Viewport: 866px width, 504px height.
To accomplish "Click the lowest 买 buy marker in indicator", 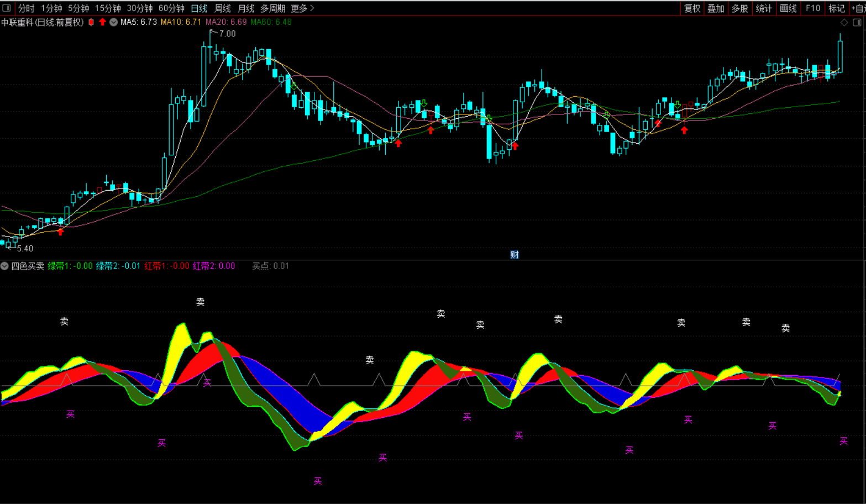I will click(x=318, y=481).
